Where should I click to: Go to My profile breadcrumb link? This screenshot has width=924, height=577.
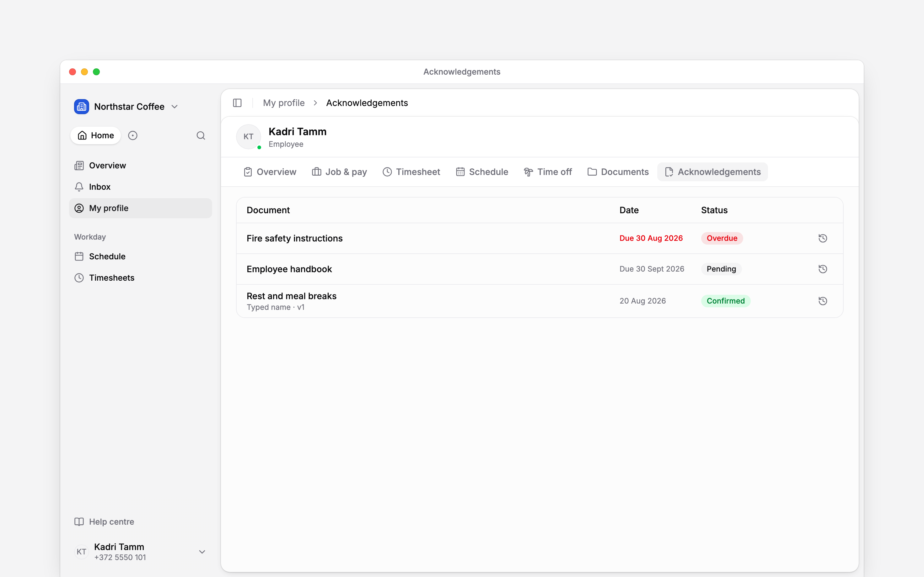point(284,103)
